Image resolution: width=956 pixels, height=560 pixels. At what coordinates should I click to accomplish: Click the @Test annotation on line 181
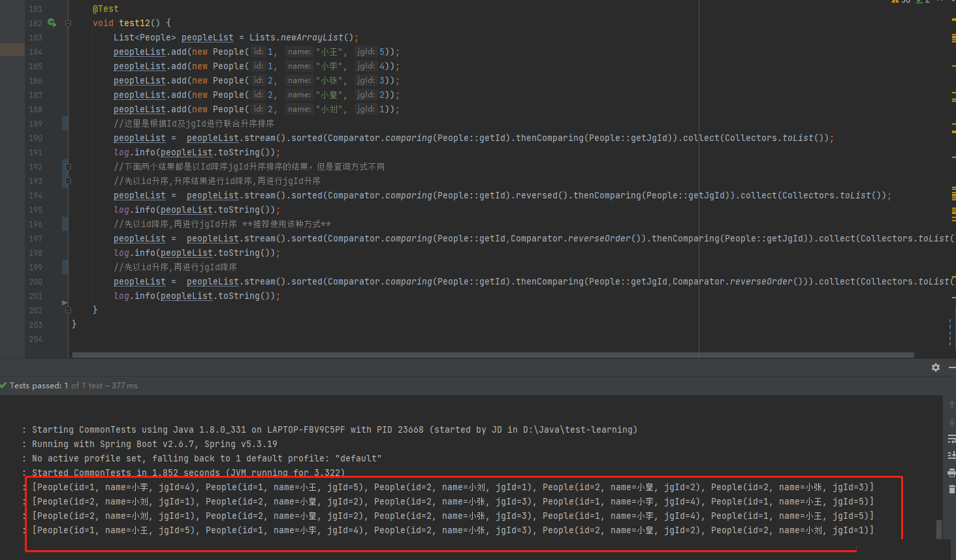coord(106,9)
